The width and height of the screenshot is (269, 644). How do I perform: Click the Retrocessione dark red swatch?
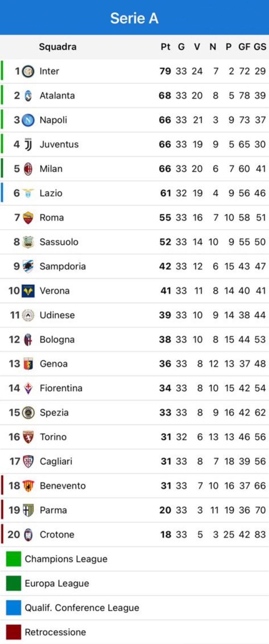point(14,632)
